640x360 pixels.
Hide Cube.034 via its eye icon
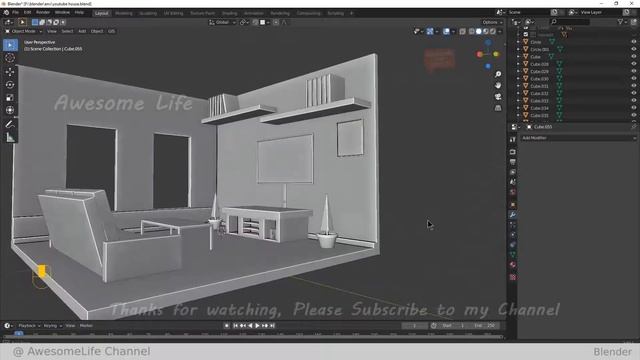[x=633, y=108]
